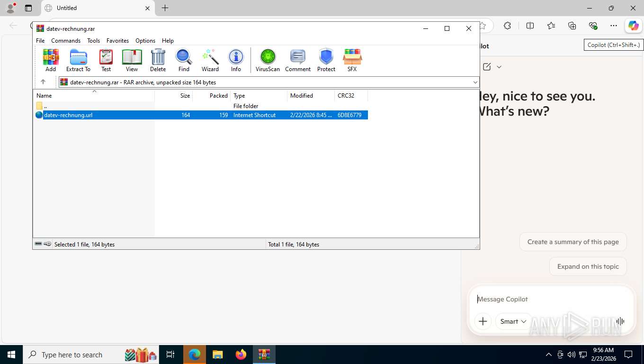This screenshot has width=644, height=364.
Task: Expand the archive path dropdown
Action: point(475,82)
